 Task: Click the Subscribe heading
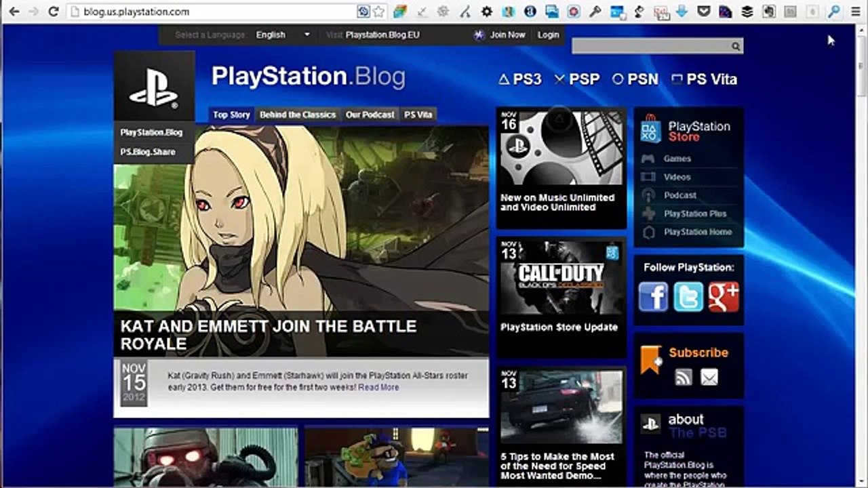click(x=698, y=352)
